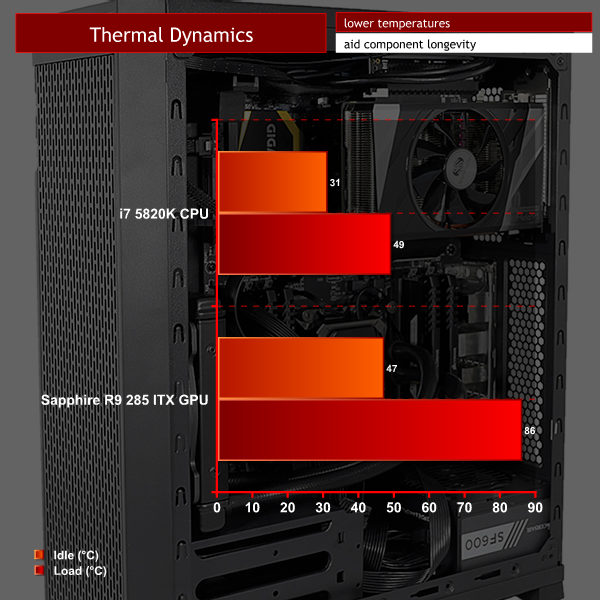Click axis tick label 0
Viewport: 600px width, 600px height.
pos(217,508)
